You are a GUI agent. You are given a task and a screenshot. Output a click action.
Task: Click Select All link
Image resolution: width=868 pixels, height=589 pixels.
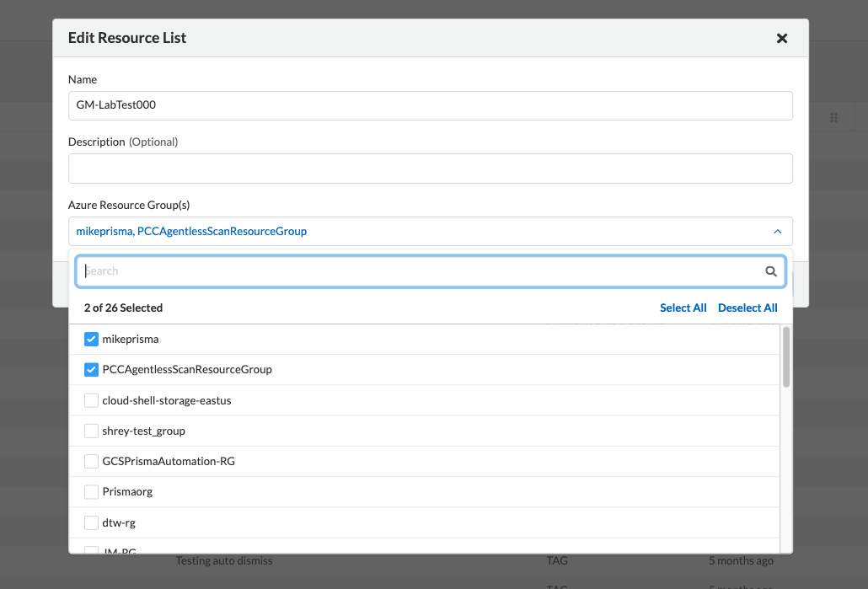coord(683,308)
